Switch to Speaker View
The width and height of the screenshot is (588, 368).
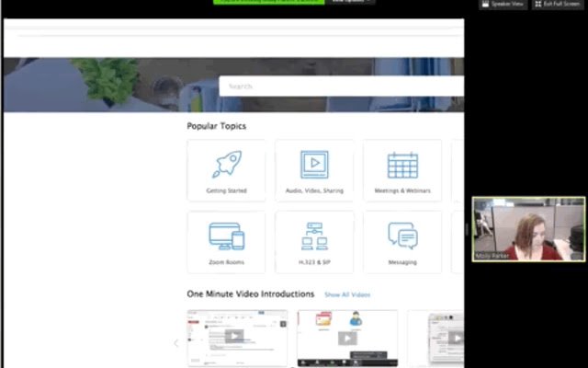(503, 4)
